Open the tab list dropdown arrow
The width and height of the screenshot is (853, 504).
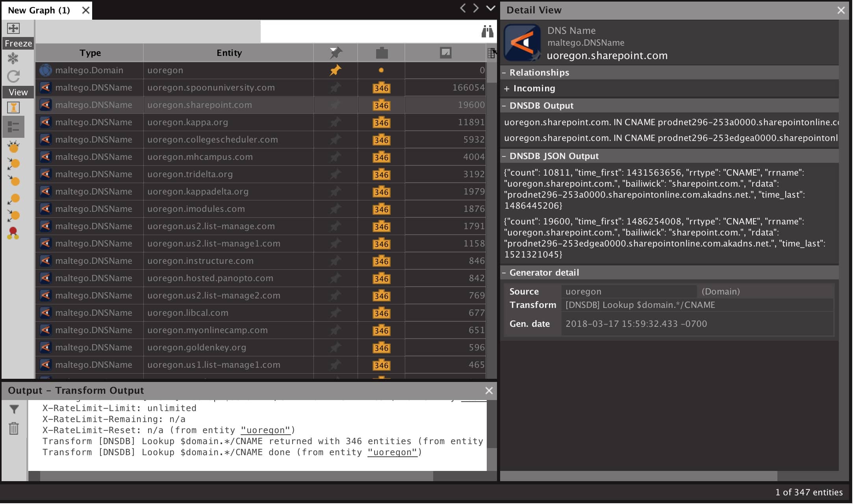[x=490, y=8]
